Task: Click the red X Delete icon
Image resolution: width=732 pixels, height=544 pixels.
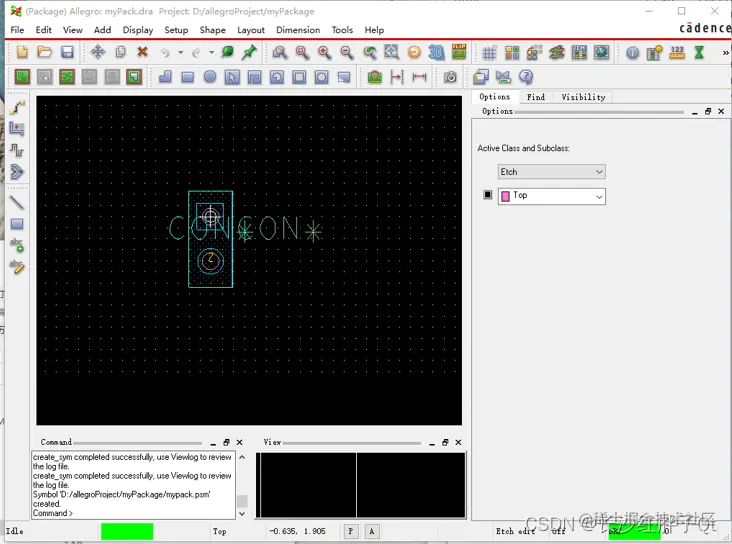Action: (142, 52)
